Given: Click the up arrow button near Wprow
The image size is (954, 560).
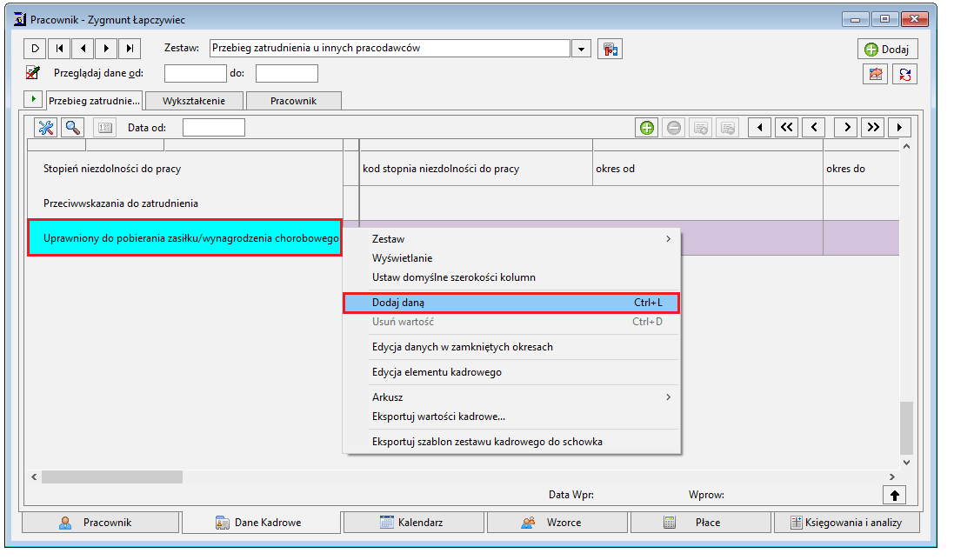Looking at the screenshot, I should [x=894, y=495].
